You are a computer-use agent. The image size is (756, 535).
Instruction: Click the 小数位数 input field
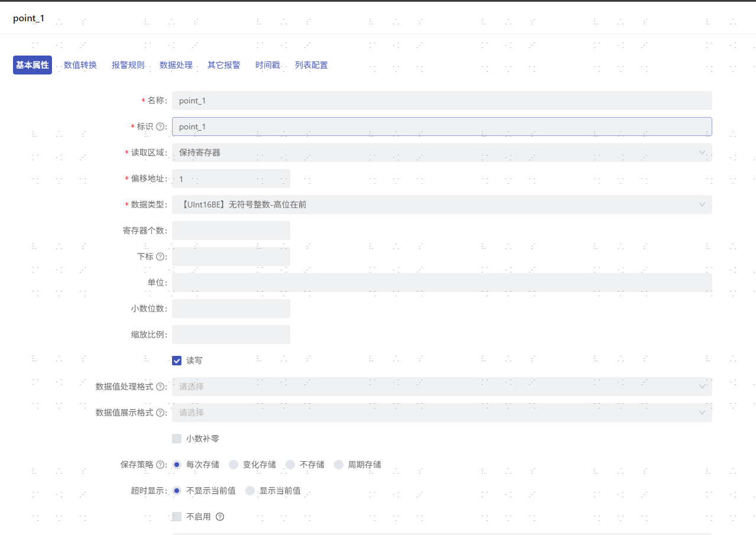[231, 309]
